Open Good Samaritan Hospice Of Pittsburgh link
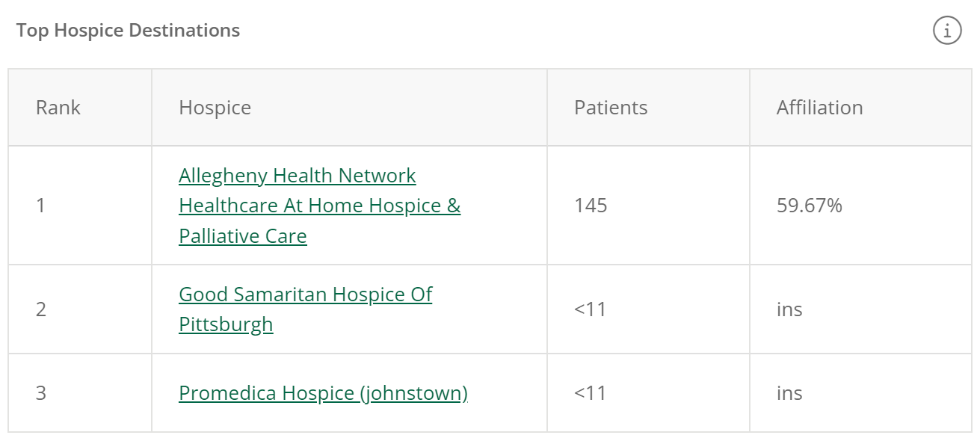Screen dimensions: 980x441 click(x=305, y=309)
